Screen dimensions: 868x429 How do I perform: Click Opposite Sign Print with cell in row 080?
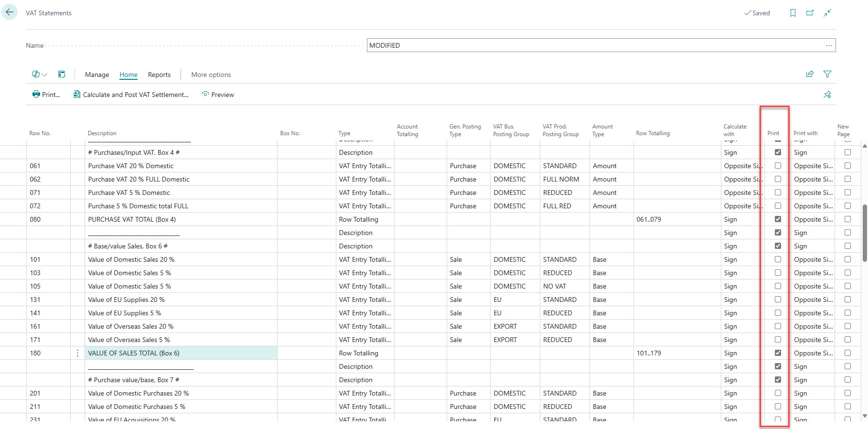(x=813, y=219)
